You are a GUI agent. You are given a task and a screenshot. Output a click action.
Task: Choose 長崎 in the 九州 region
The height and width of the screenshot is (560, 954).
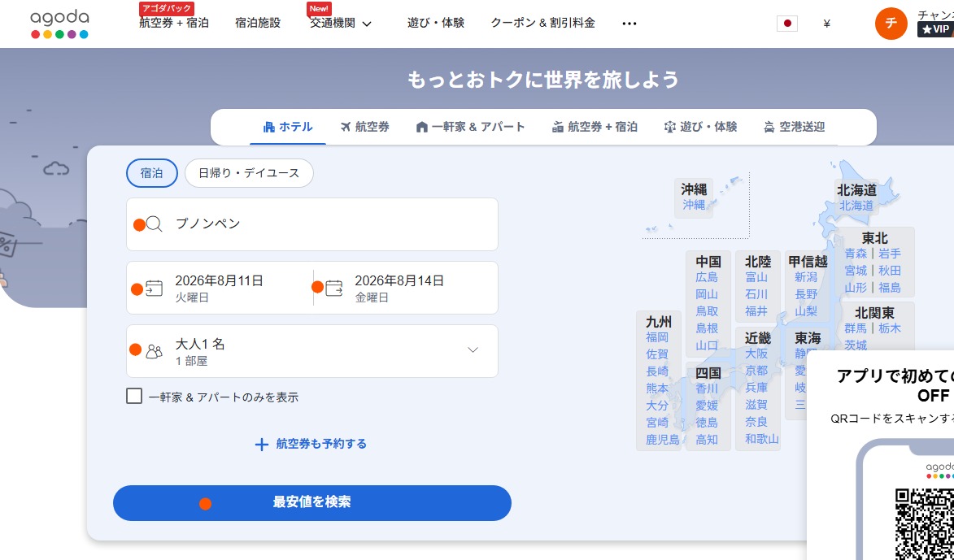[x=657, y=371]
